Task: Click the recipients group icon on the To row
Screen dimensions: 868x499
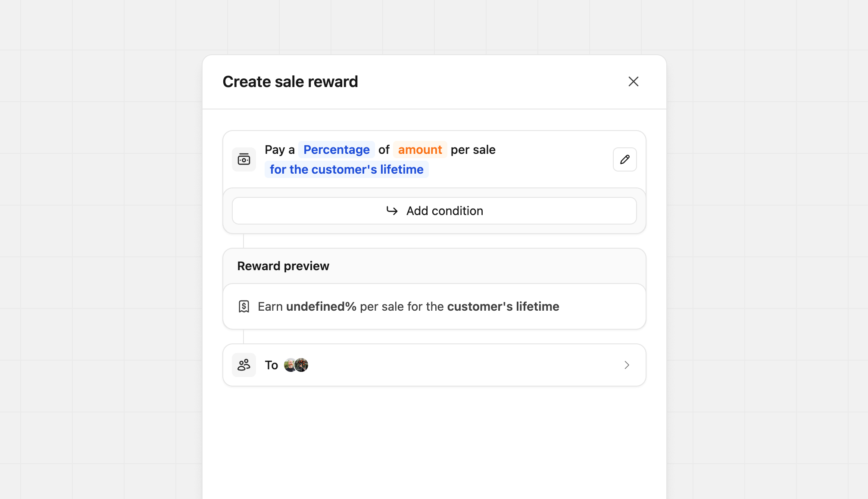Action: pos(244,365)
